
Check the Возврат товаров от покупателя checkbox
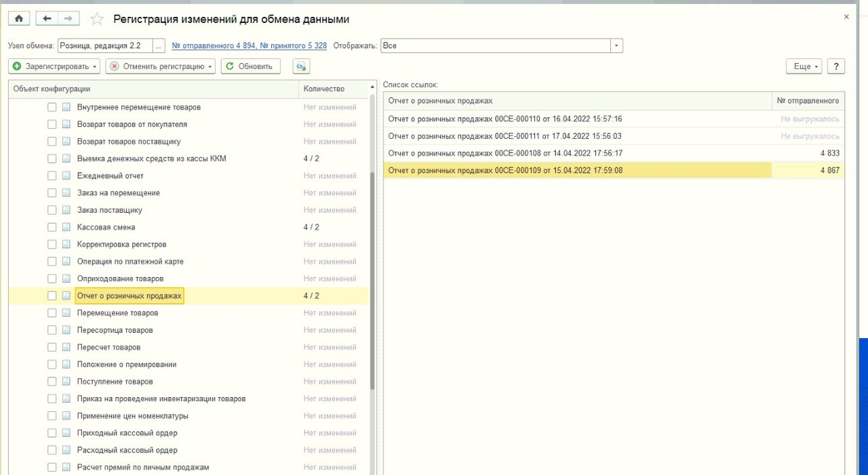click(52, 125)
